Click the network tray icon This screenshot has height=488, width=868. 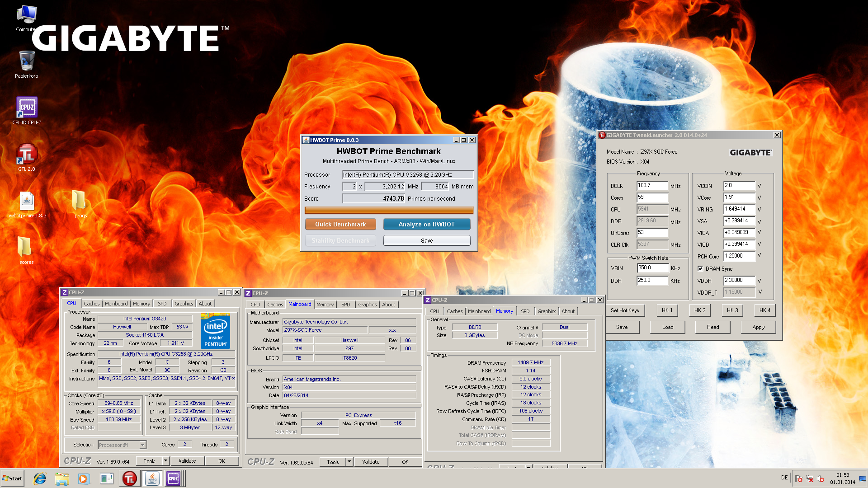pyautogui.click(x=810, y=479)
